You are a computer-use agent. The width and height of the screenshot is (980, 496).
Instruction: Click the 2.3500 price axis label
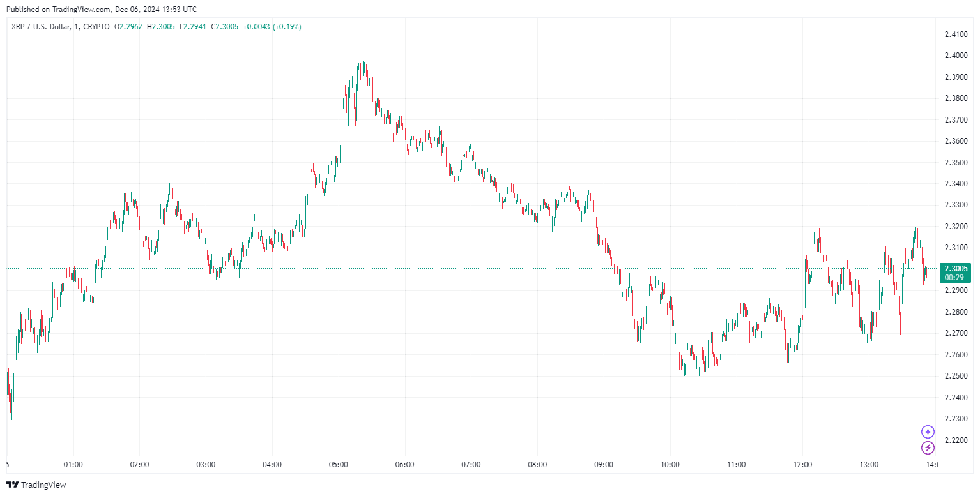point(956,162)
